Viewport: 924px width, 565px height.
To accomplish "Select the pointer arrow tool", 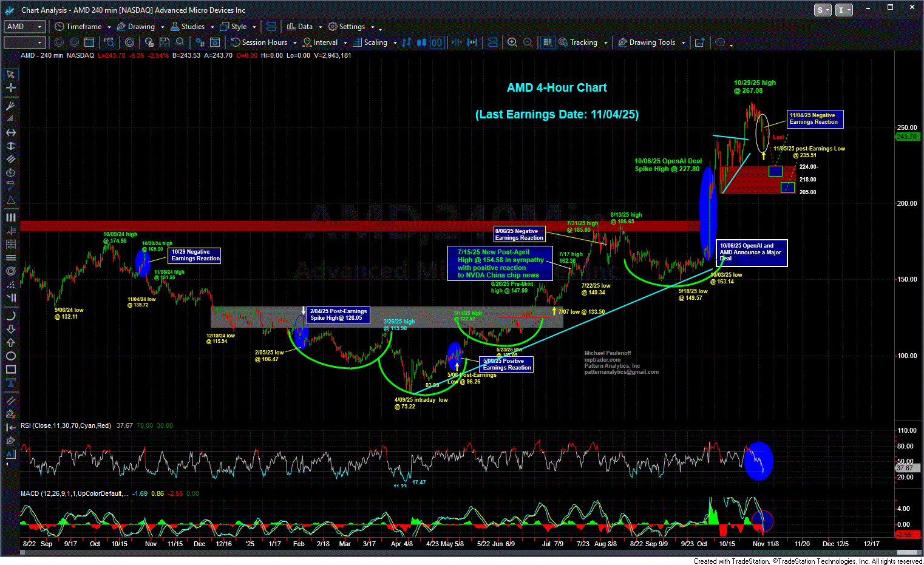I will coord(11,75).
